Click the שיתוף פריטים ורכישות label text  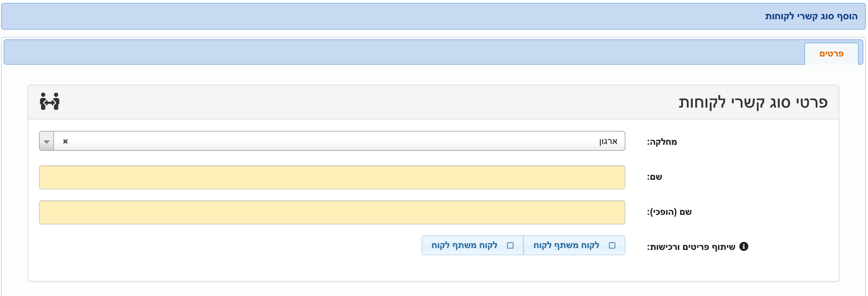click(691, 247)
